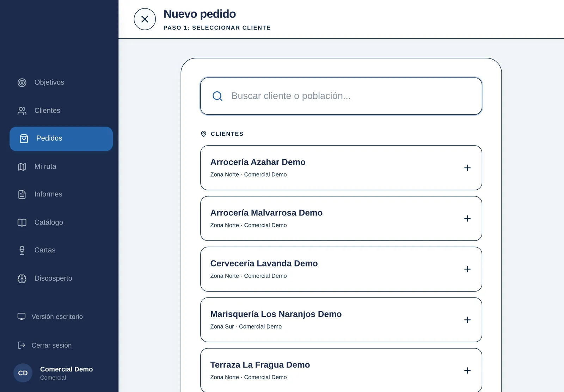Open the Cartas section
564x392 pixels.
[x=61, y=250]
